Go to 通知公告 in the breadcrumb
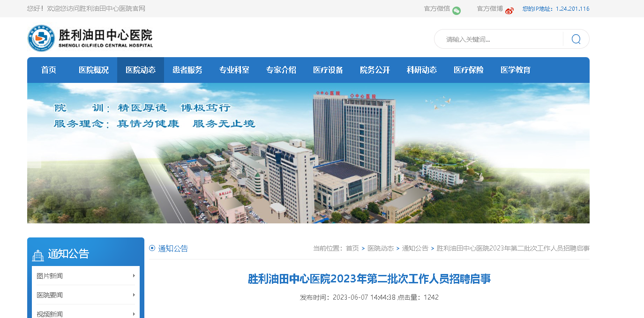The image size is (644, 318). (415, 248)
